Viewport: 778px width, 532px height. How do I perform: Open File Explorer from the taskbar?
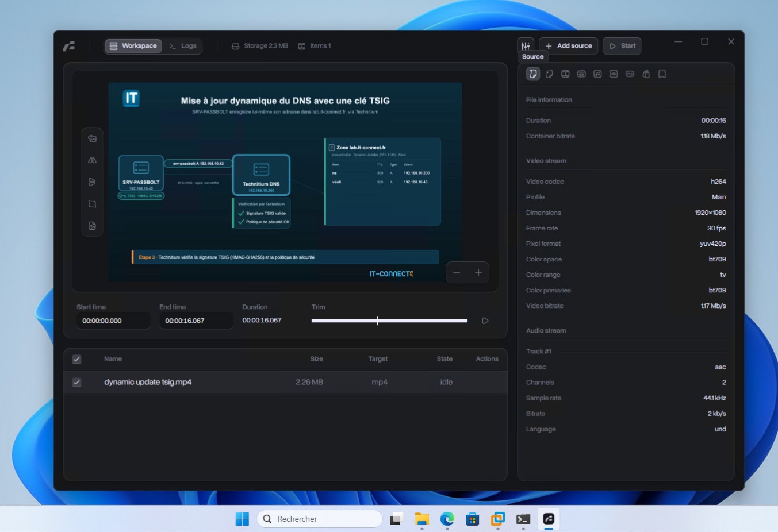pos(422,519)
